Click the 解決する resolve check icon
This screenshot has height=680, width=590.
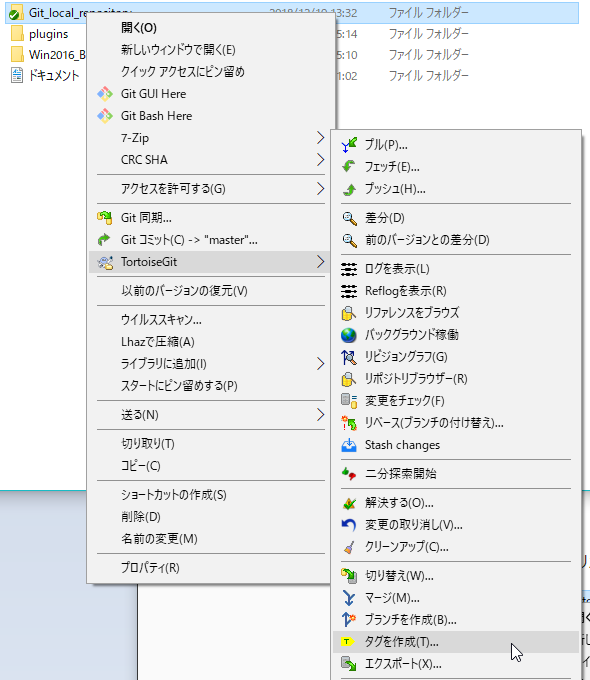(349, 503)
